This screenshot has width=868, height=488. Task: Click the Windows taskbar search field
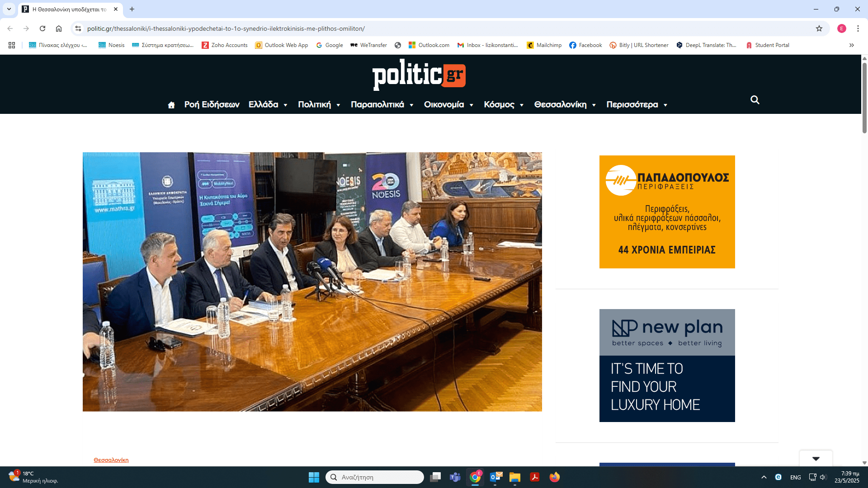[x=374, y=477]
